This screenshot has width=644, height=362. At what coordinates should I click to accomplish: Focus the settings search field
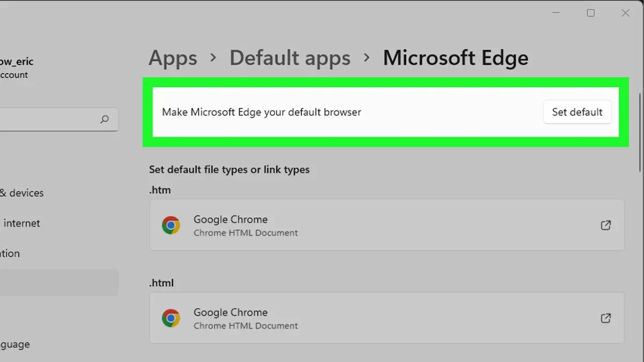[x=58, y=119]
